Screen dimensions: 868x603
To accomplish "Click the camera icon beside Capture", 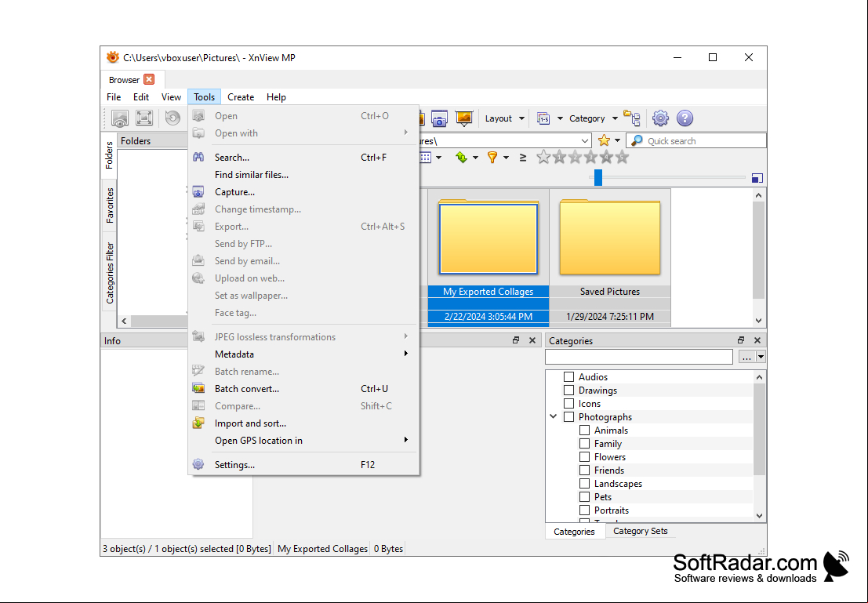I will (x=198, y=192).
